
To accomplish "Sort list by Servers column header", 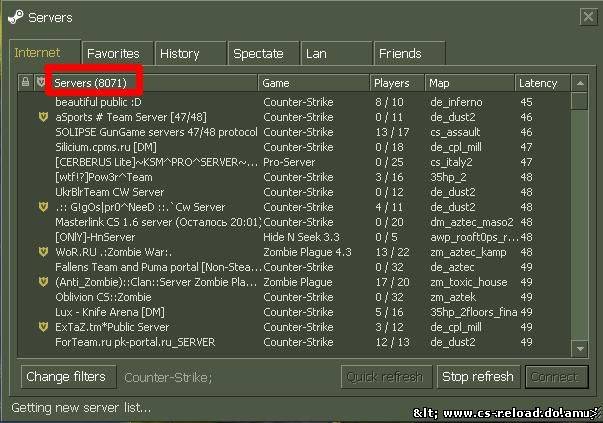I will [153, 83].
